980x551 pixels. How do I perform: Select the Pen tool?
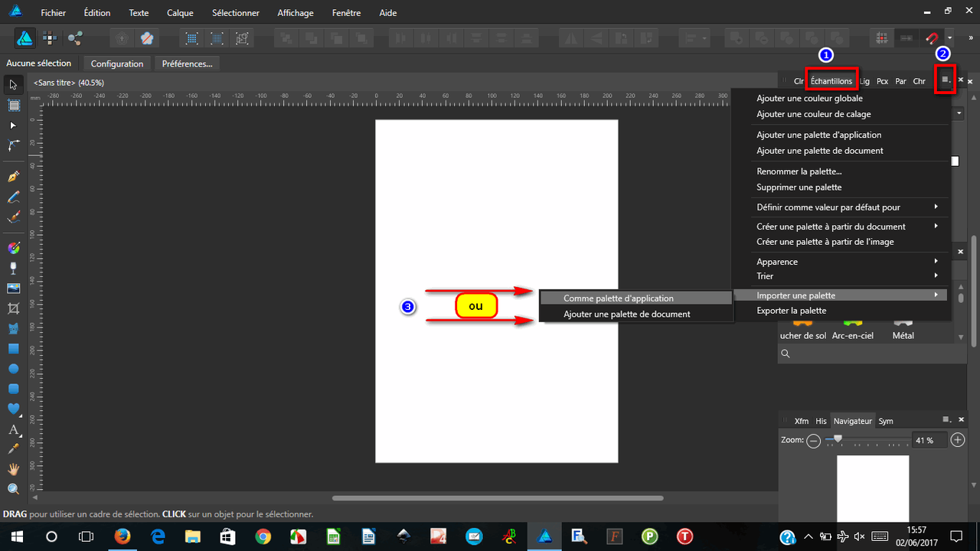(13, 177)
